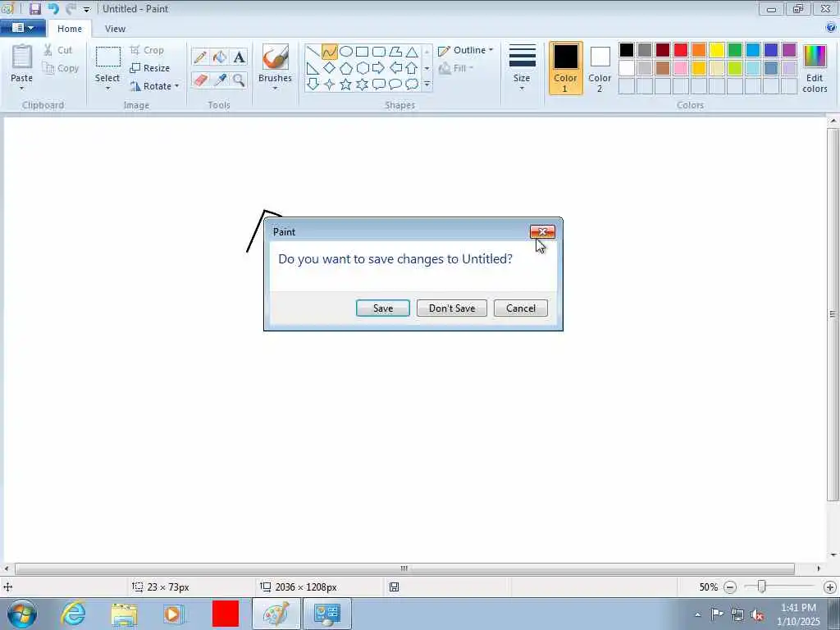Switch to the View ribbon tab
The width and height of the screenshot is (840, 630).
click(x=115, y=29)
